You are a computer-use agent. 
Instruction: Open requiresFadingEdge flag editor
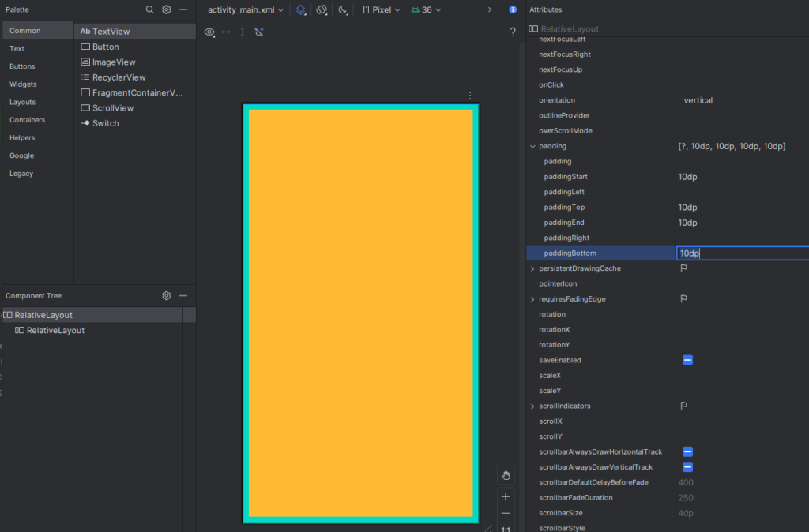point(683,299)
